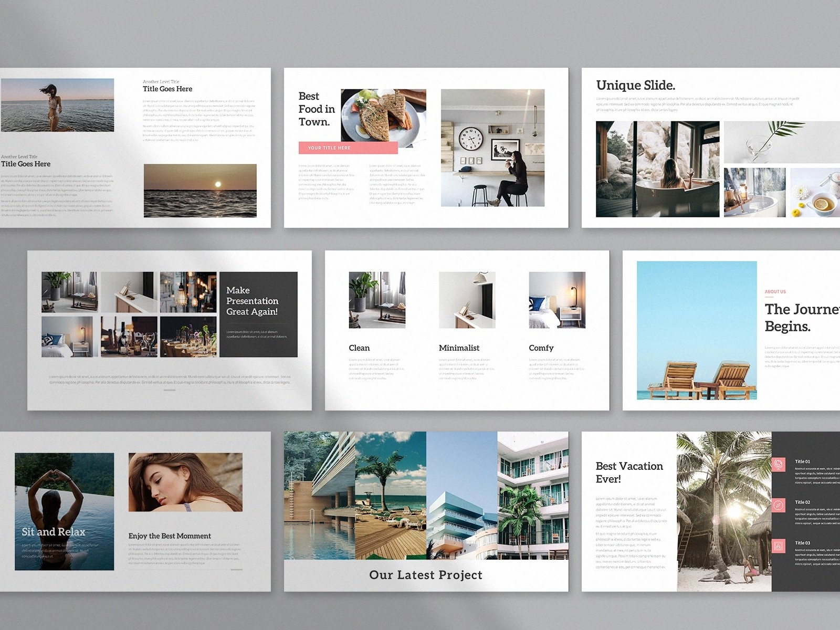Select the 'Comfy' column heading
Image resolution: width=840 pixels, height=630 pixels.
(x=541, y=348)
